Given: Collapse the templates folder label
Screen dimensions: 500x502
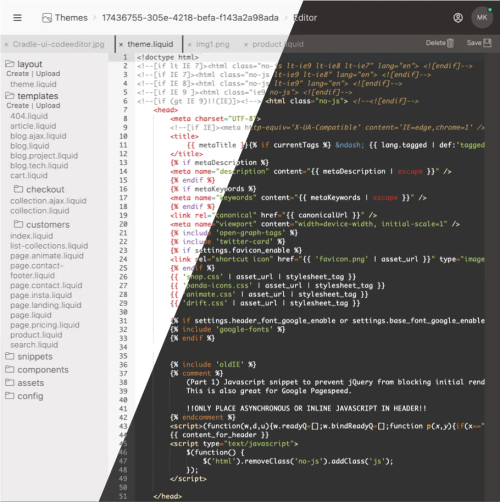Looking at the screenshot, I should coord(38,96).
